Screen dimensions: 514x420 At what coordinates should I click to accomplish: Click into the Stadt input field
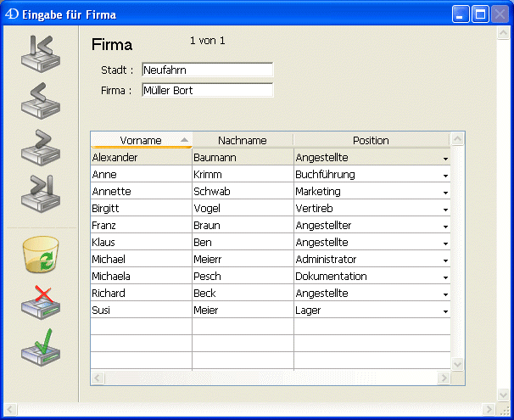click(x=207, y=70)
